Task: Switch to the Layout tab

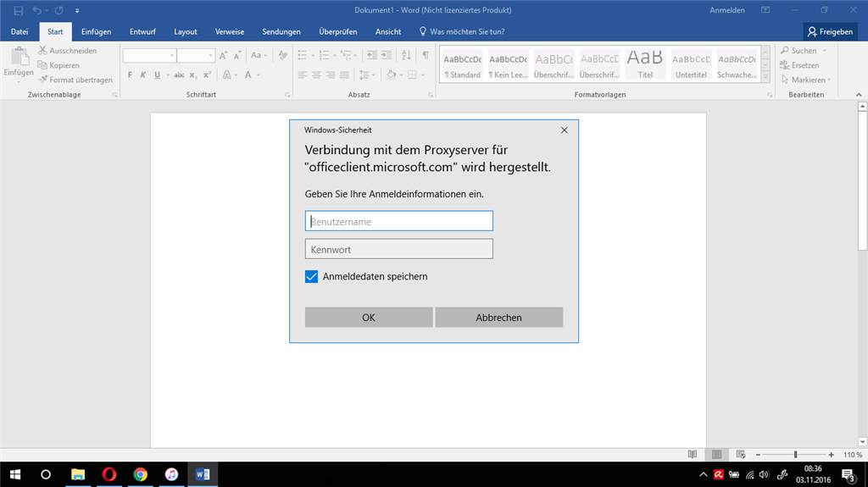Action: coord(186,31)
